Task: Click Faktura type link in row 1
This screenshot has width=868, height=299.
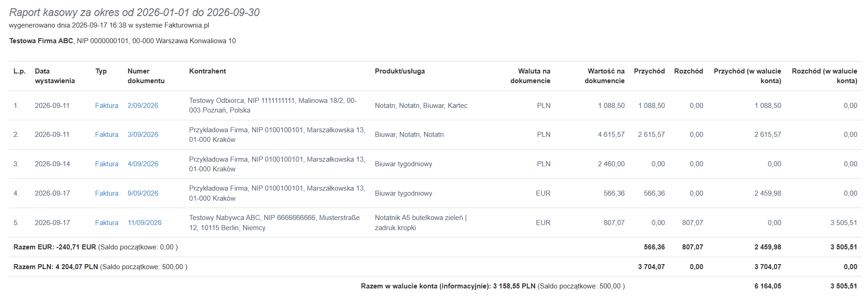Action: pos(107,106)
